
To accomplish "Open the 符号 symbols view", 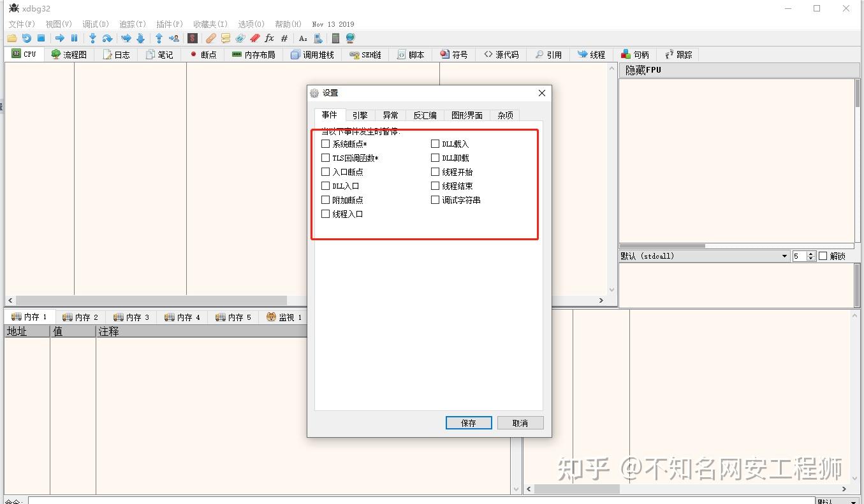I will click(454, 54).
